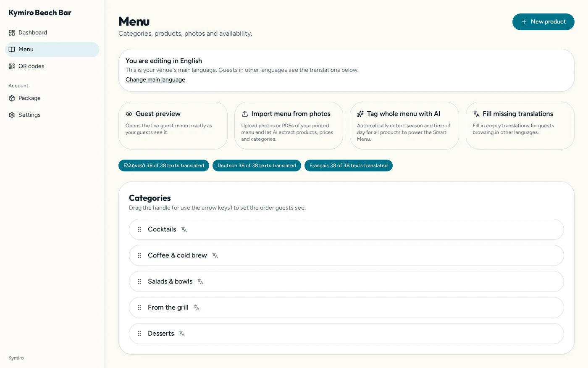Image resolution: width=588 pixels, height=368 pixels.
Task: Select the Français translations pill
Action: pos(349,166)
